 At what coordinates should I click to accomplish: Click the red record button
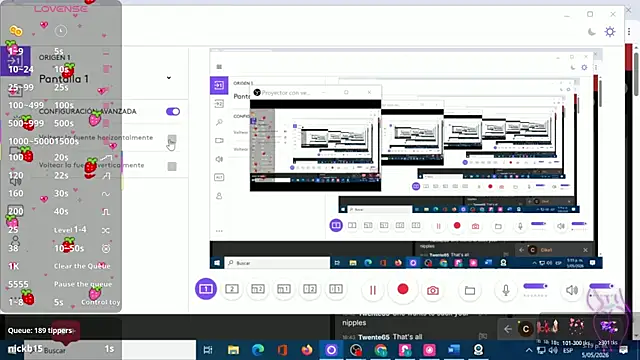click(x=403, y=289)
